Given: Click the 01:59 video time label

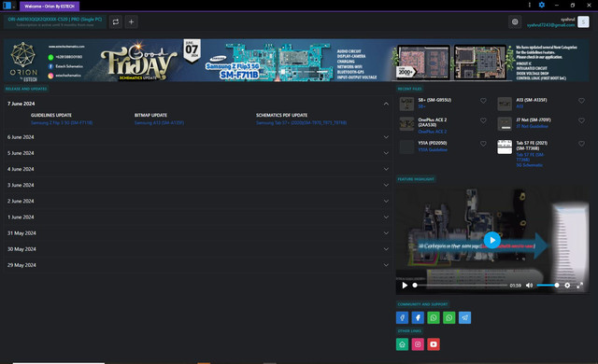Looking at the screenshot, I should click(515, 286).
